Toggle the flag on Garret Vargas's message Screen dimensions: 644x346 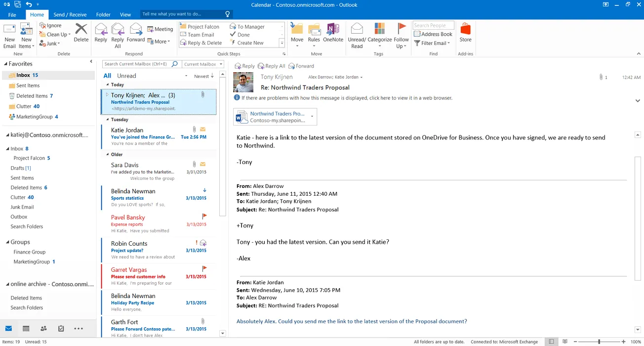(x=204, y=268)
